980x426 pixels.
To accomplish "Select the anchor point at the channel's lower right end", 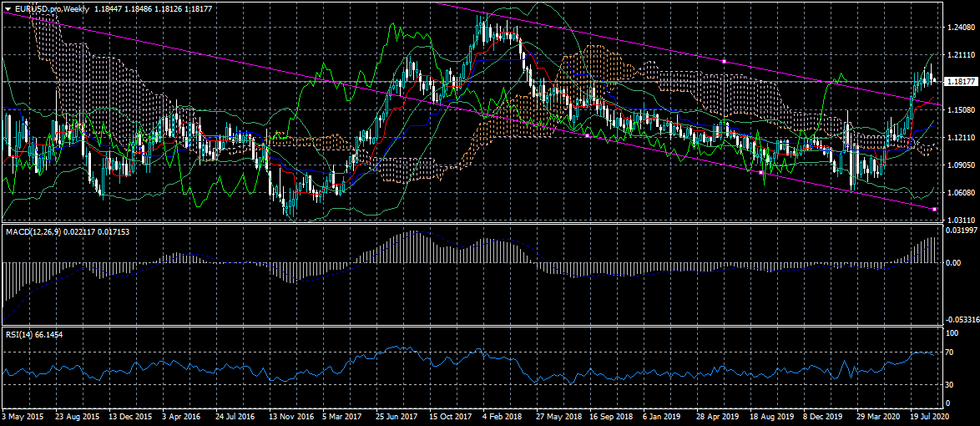I will pos(934,209).
